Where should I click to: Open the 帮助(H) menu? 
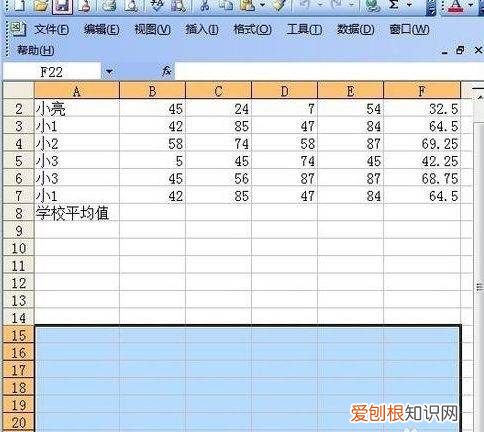35,50
